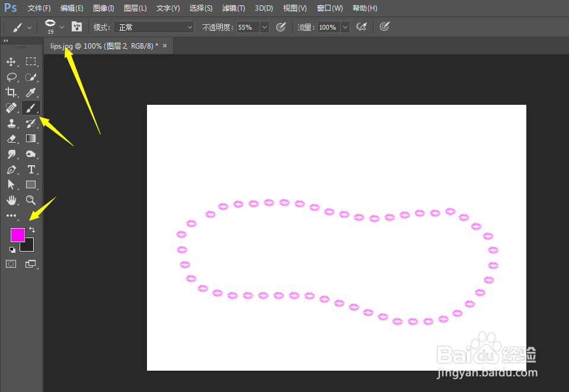569x392 pixels.
Task: Select the Path Selection tool
Action: (11, 185)
